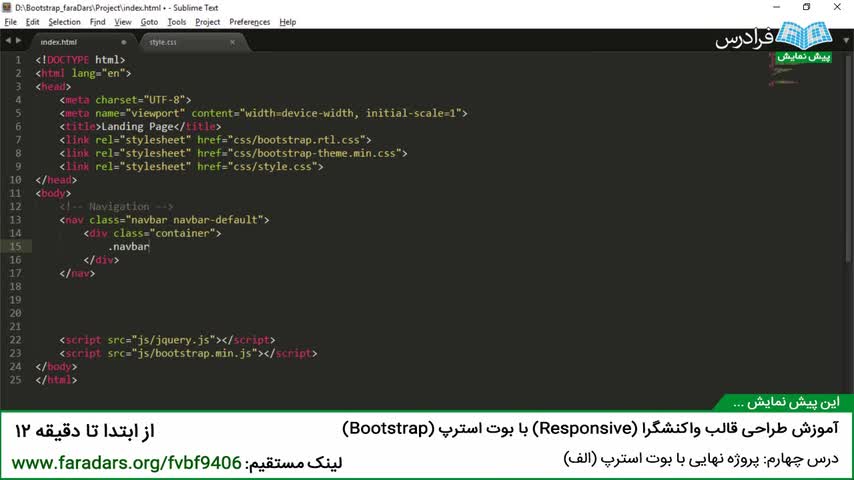Screen dimensions: 854x480
Task: Open the Goto menu
Action: pyautogui.click(x=149, y=22)
